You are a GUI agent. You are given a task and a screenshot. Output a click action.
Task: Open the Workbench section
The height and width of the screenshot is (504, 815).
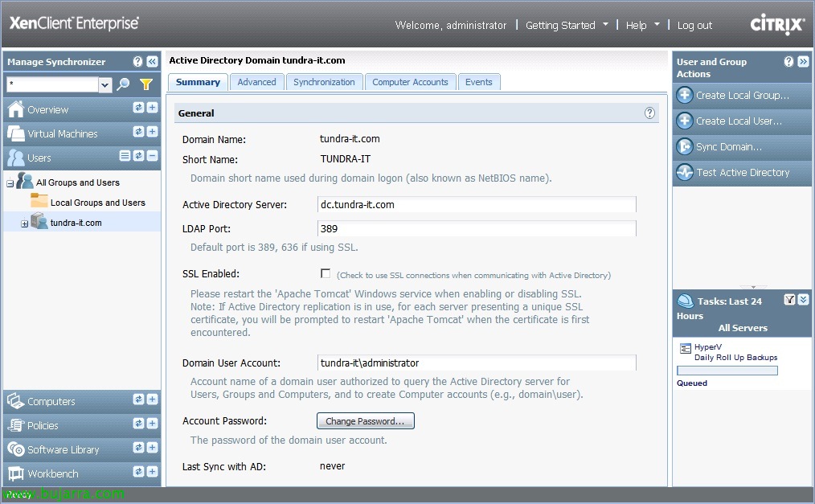(x=52, y=474)
